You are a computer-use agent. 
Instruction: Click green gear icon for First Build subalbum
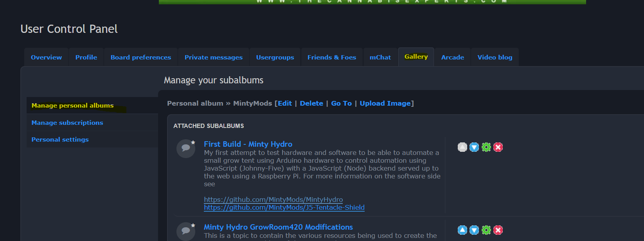(486, 147)
